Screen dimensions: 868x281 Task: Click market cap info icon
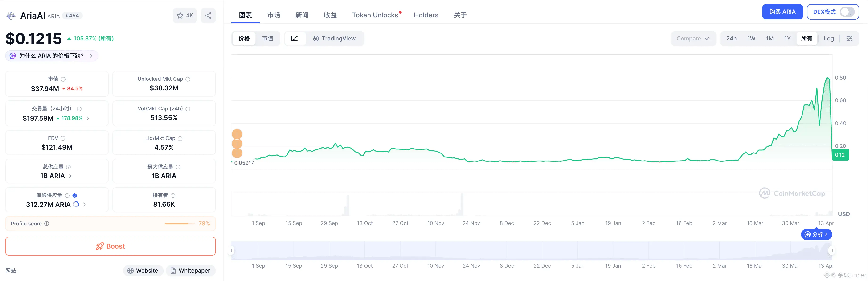[x=63, y=79]
